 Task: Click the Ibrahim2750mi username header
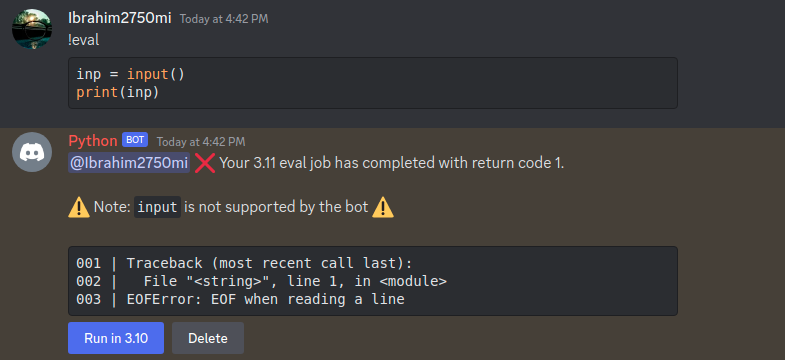tap(120, 19)
